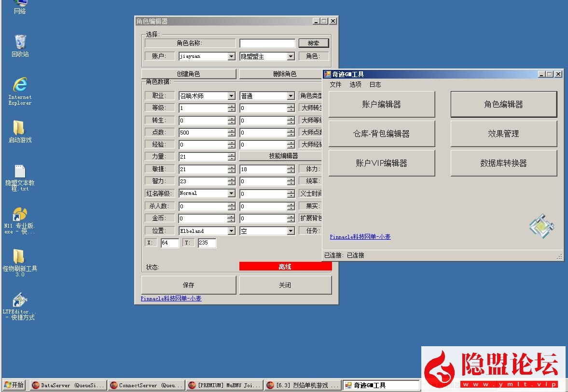Open the 启动游戏 folder icon
The image size is (568, 392).
point(19,128)
